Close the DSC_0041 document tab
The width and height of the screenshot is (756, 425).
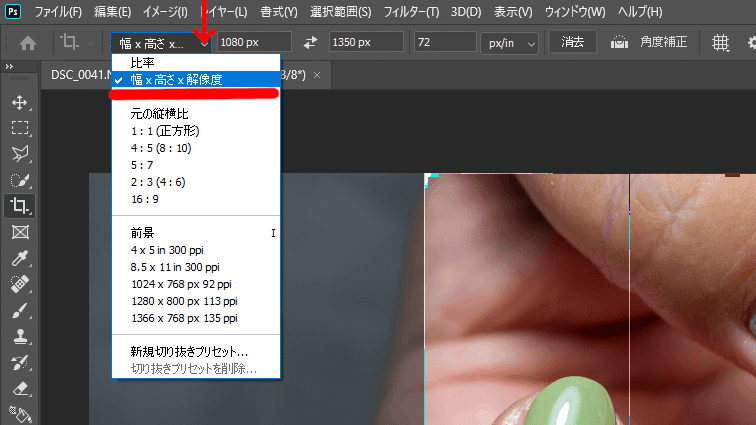coord(317,75)
